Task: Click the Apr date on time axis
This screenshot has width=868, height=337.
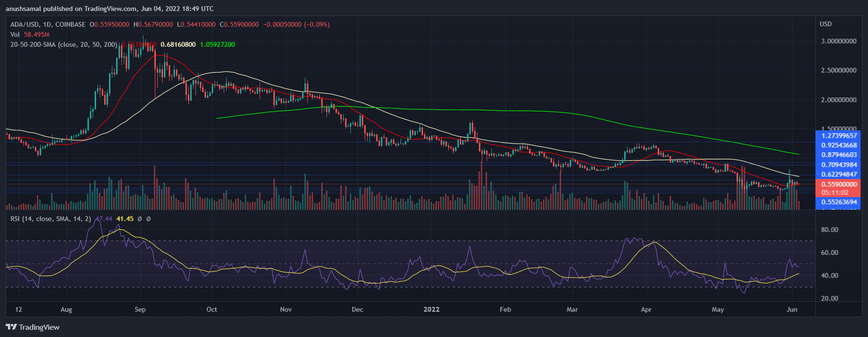Action: pyautogui.click(x=646, y=309)
